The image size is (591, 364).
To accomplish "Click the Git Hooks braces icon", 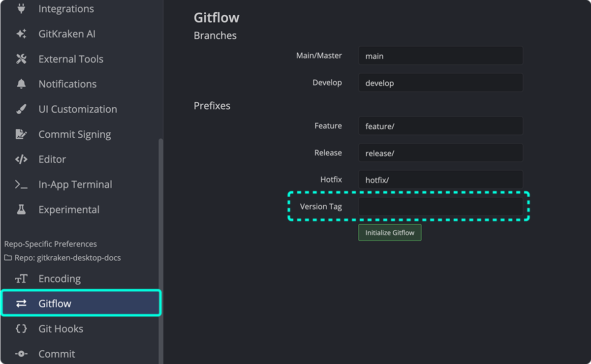I will 22,329.
